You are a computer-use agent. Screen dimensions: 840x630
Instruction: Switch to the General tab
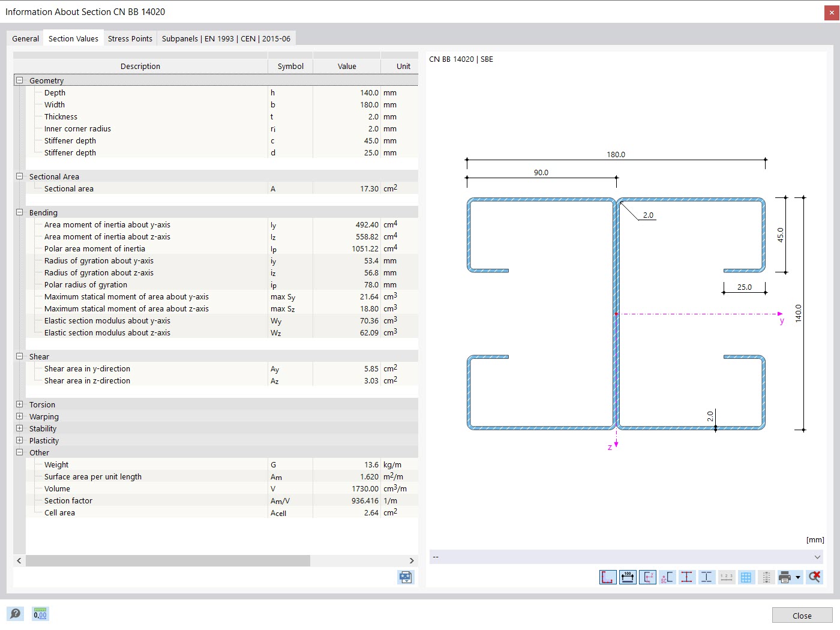pos(26,38)
